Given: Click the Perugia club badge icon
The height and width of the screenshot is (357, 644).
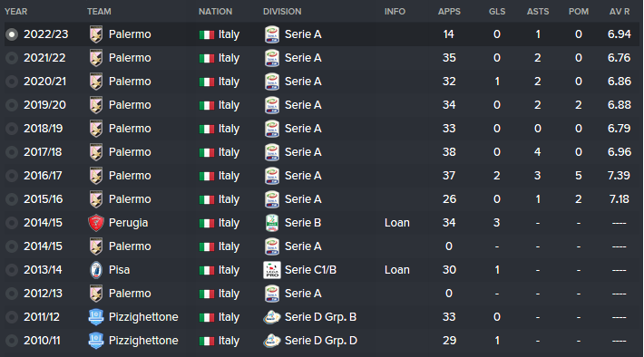Looking at the screenshot, I should click(x=96, y=223).
